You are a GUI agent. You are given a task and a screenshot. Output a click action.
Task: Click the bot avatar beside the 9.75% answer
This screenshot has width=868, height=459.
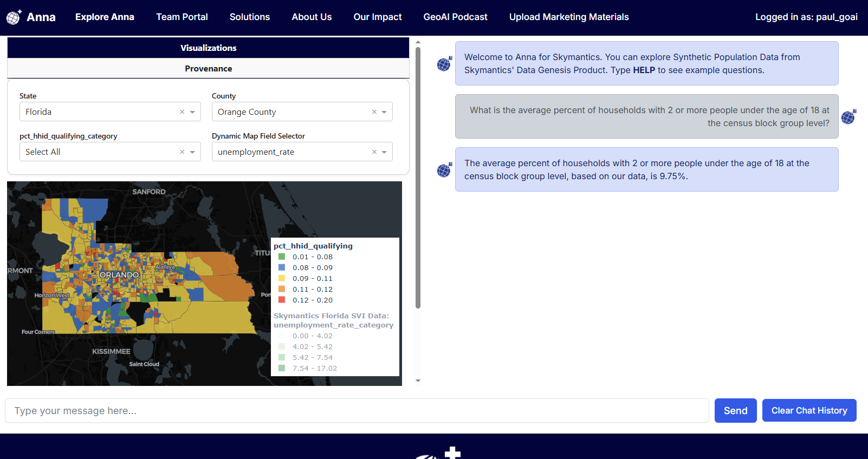pyautogui.click(x=444, y=170)
